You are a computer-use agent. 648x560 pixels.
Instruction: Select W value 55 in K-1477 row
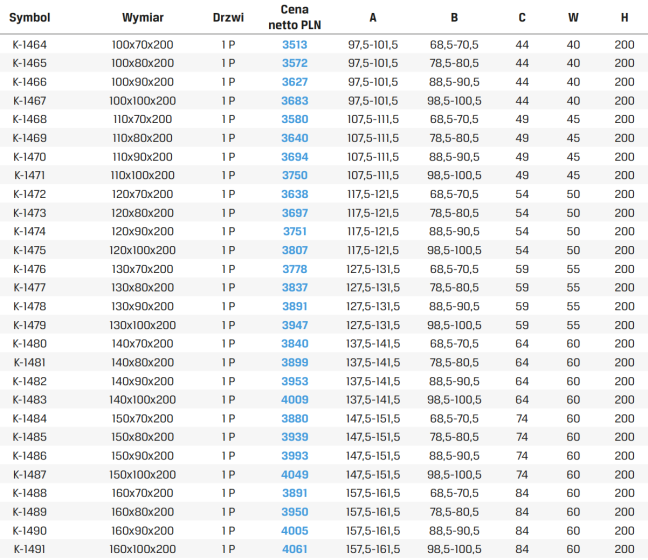click(573, 288)
